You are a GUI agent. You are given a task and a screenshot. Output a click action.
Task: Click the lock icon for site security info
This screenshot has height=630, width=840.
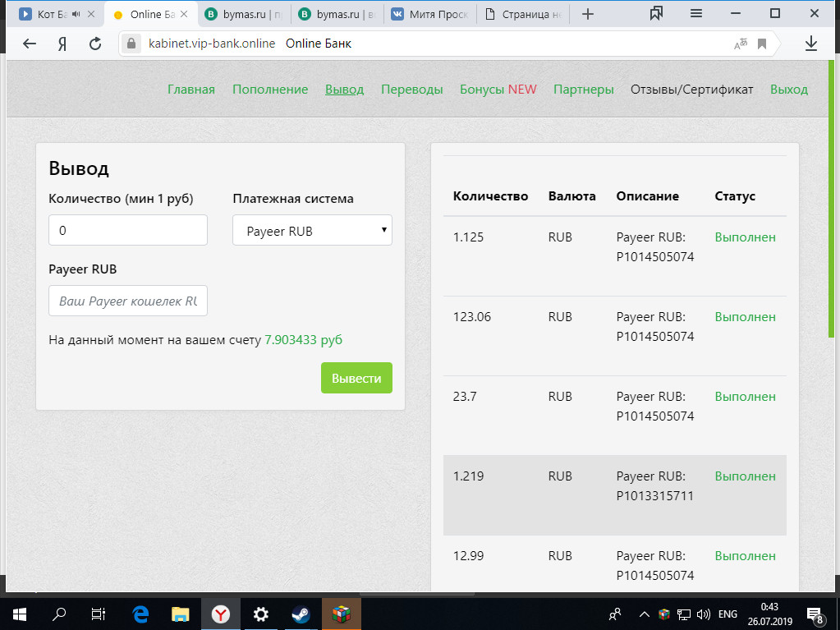[131, 44]
